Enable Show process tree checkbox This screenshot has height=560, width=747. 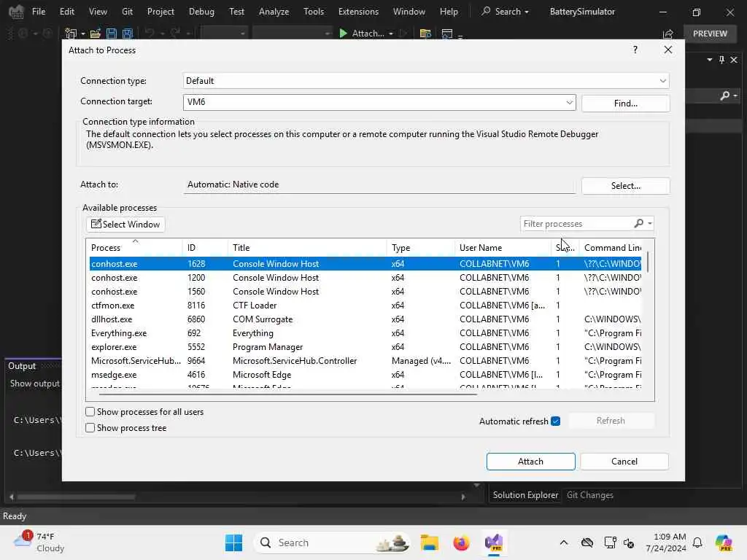tap(90, 427)
